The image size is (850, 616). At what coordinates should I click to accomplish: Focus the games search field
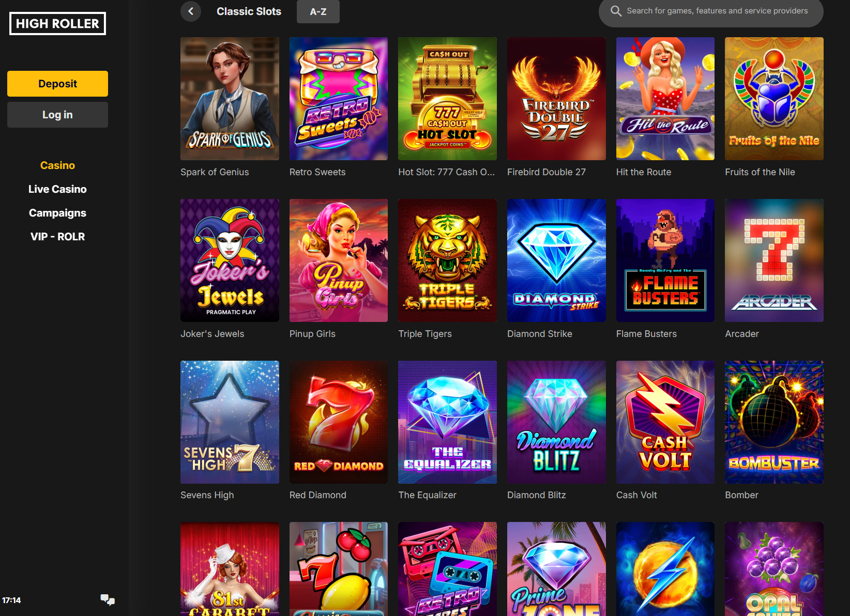pos(711,11)
